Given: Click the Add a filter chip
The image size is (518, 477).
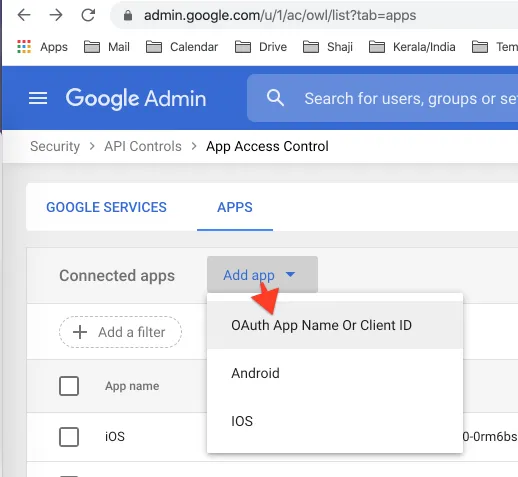Looking at the screenshot, I should 120,332.
